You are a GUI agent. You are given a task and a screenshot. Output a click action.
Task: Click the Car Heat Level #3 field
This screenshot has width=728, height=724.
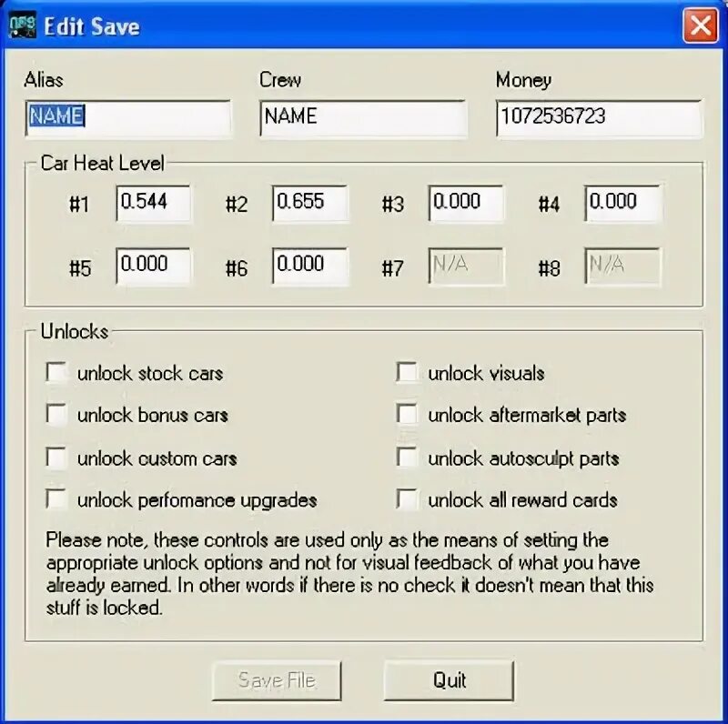(x=466, y=203)
